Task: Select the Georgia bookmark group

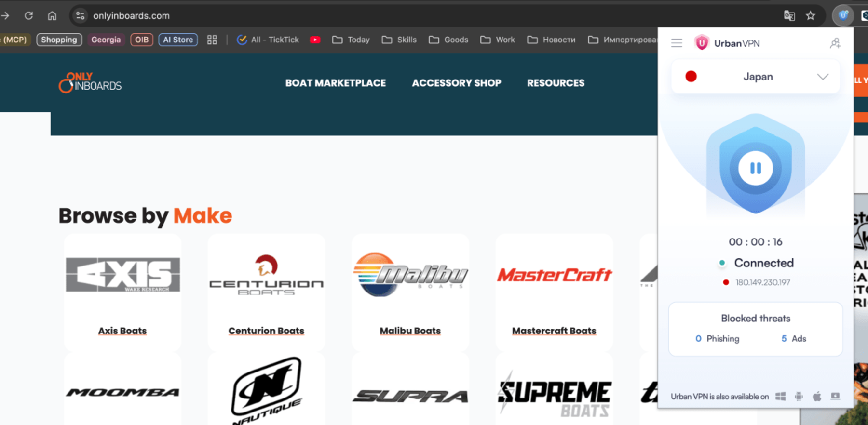Action: pyautogui.click(x=106, y=40)
